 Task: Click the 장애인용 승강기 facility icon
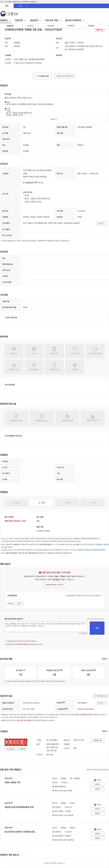coord(42,418)
